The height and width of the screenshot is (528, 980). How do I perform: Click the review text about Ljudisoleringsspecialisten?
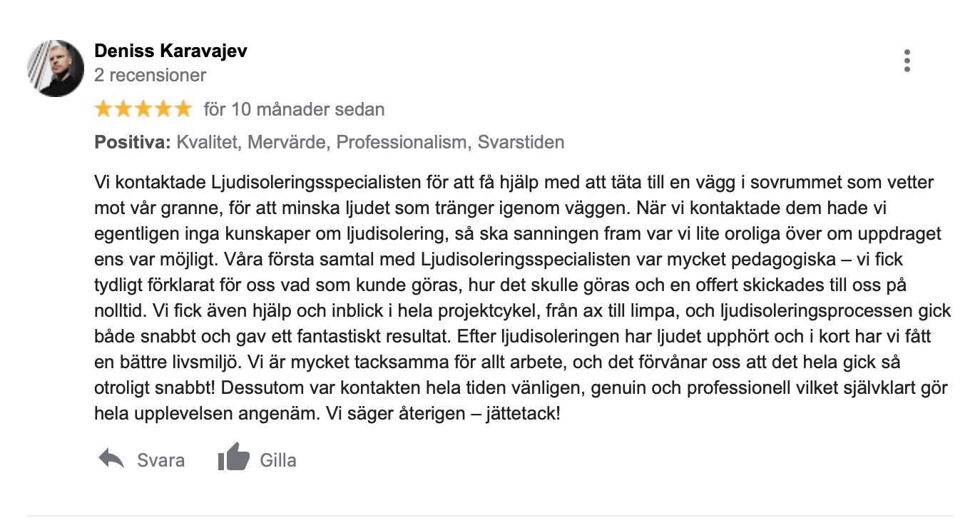523,298
